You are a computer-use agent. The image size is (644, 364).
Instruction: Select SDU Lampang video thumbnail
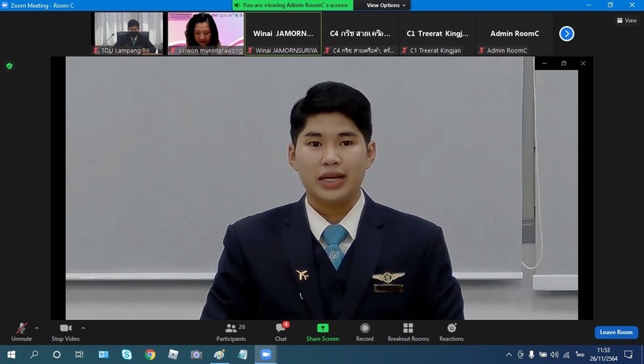[x=129, y=33]
